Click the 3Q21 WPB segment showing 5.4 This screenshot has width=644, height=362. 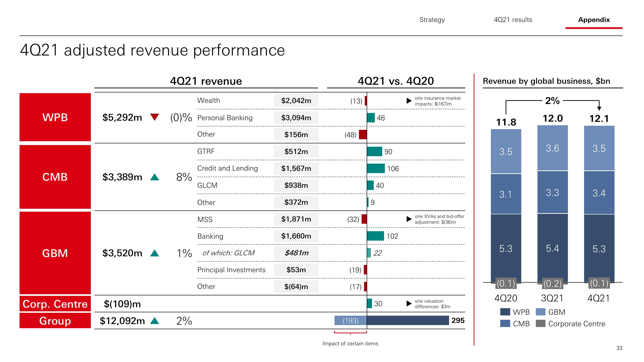pyautogui.click(x=552, y=248)
